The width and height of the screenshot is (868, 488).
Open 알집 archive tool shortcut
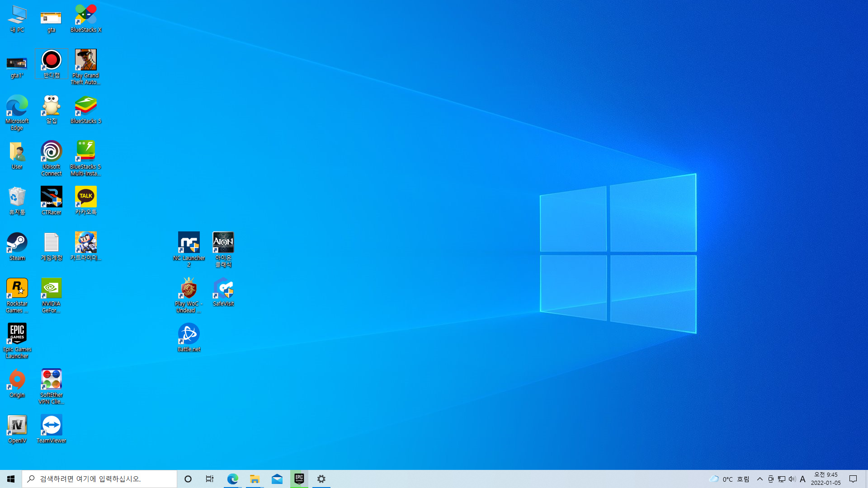(x=51, y=110)
